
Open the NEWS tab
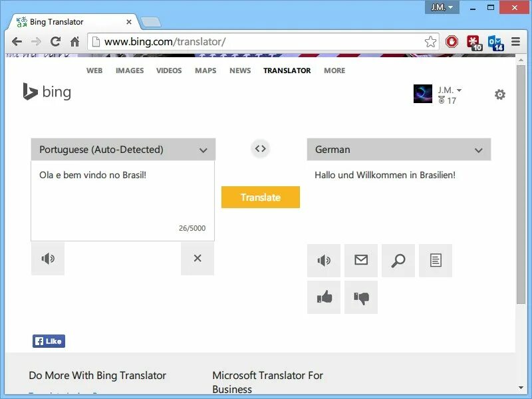coord(240,70)
